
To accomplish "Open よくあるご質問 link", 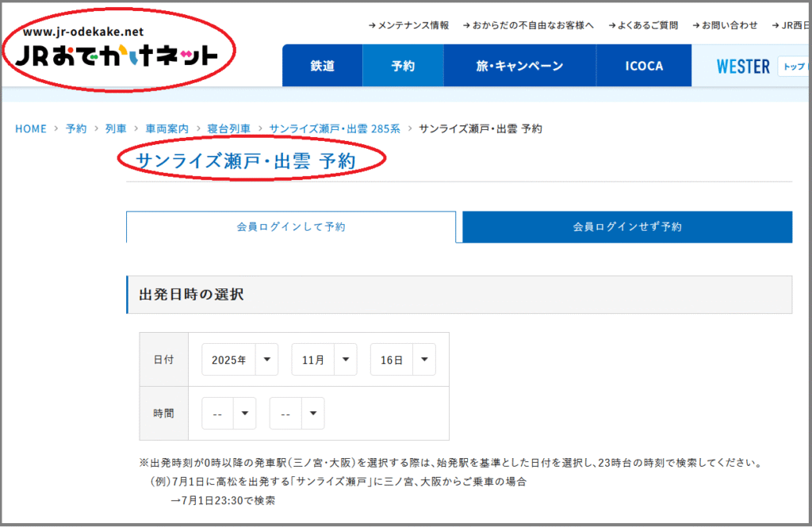I will [x=643, y=25].
